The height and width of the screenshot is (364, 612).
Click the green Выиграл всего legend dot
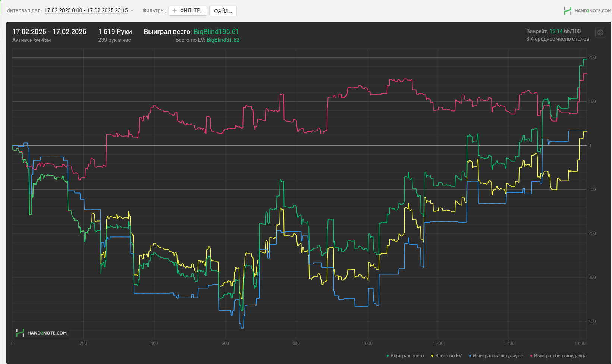pos(388,356)
